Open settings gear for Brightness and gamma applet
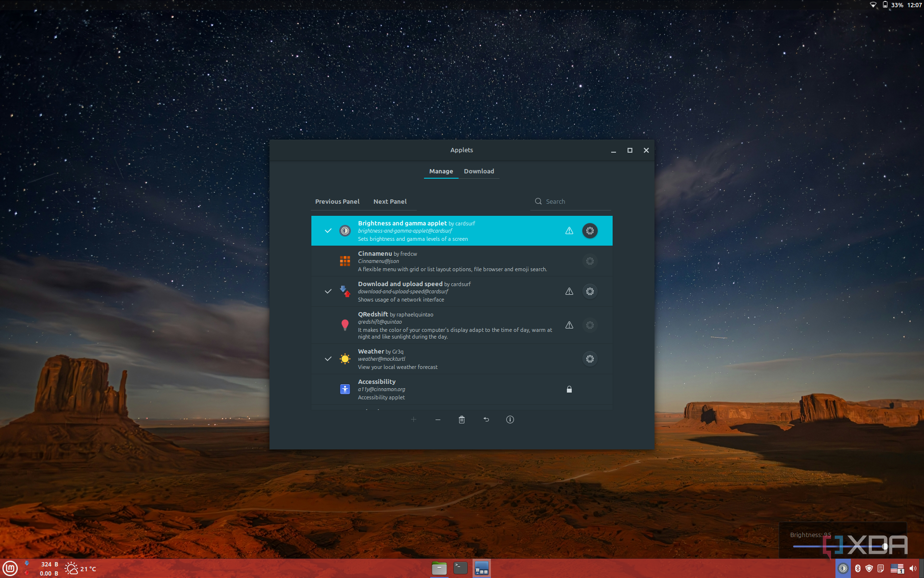Screen dimensions: 924x578 [590, 231]
